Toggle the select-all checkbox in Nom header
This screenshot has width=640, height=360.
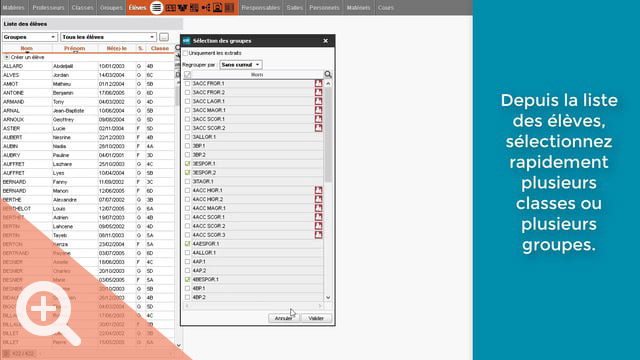coord(187,74)
